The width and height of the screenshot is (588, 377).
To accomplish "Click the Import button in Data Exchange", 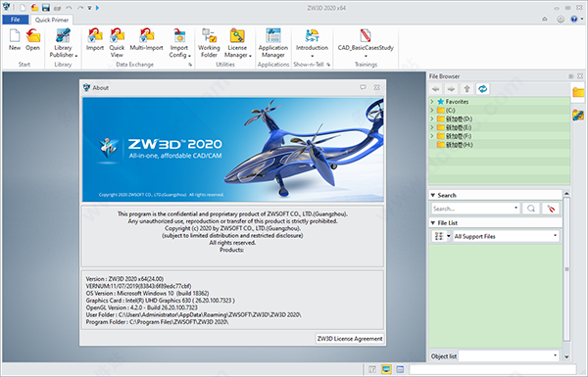I will (95, 40).
